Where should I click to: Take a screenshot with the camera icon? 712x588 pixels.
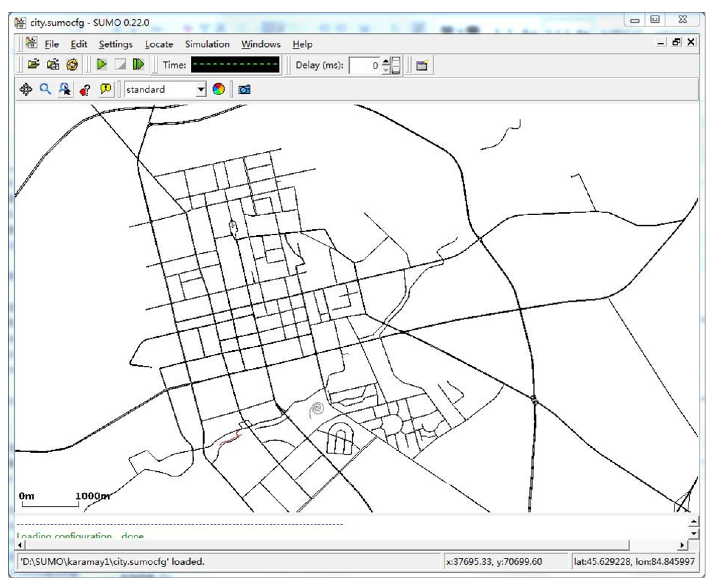tap(244, 89)
